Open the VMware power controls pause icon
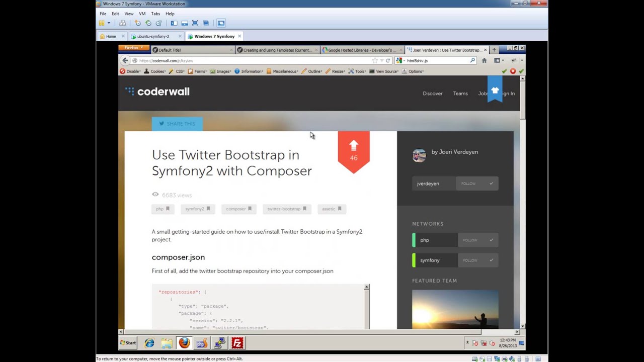The height and width of the screenshot is (362, 644). click(x=102, y=23)
